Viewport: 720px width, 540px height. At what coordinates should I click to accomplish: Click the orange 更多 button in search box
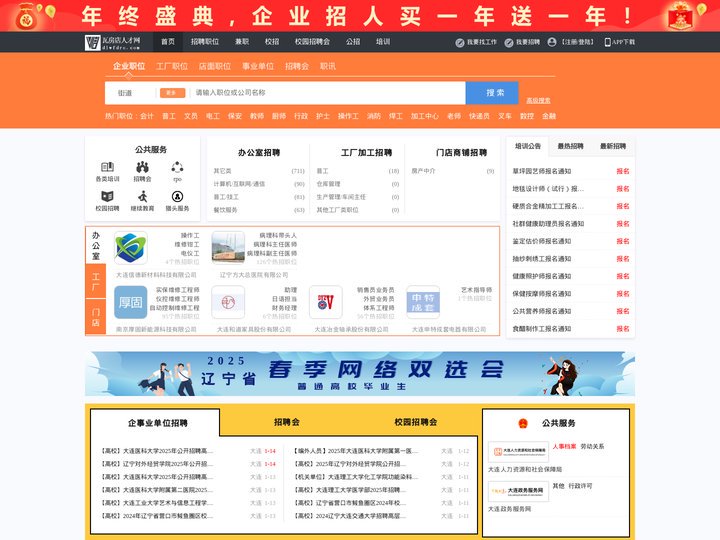[172, 93]
